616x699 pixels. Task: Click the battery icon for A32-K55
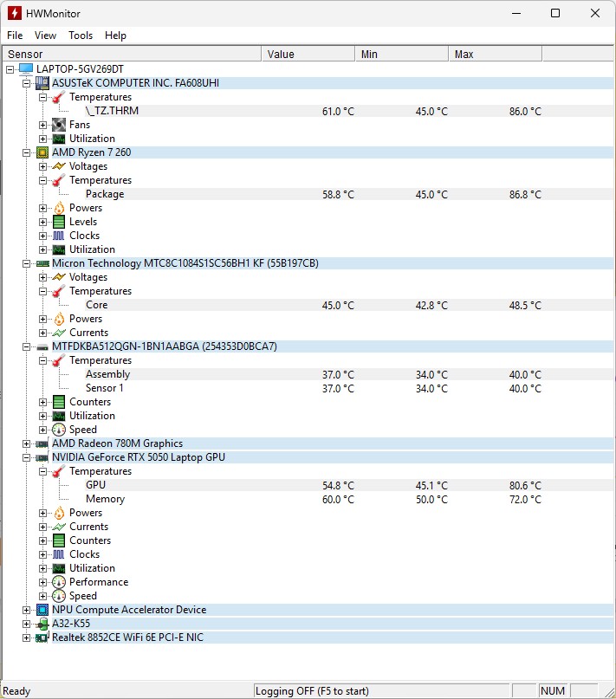click(42, 624)
